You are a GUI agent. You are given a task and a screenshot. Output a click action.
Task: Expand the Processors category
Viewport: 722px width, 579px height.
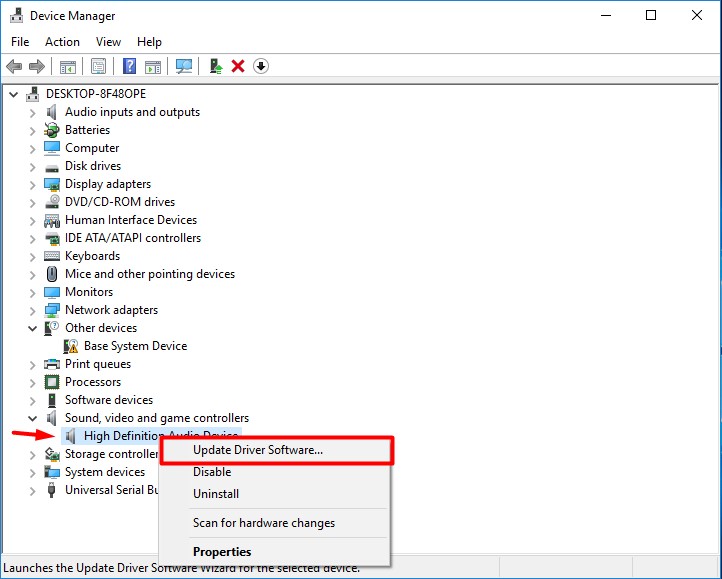click(x=32, y=382)
